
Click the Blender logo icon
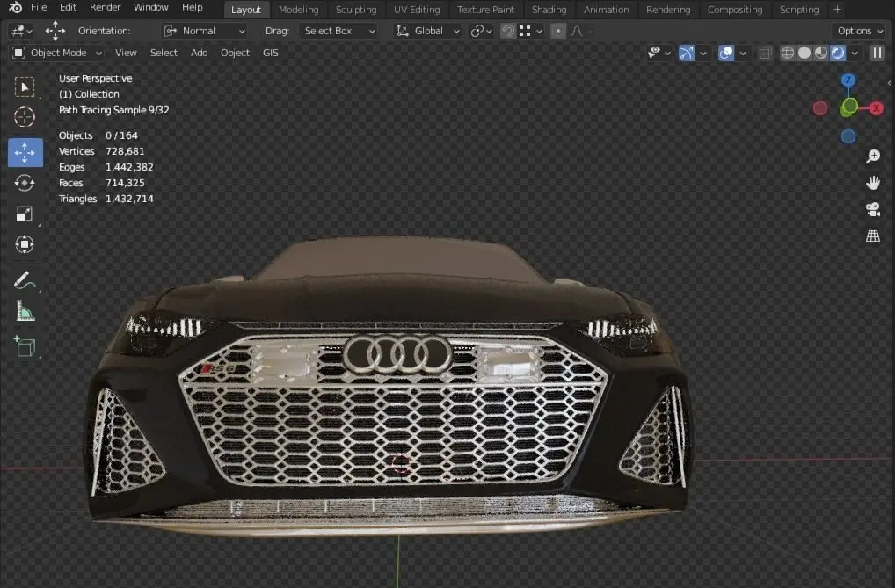click(x=16, y=7)
